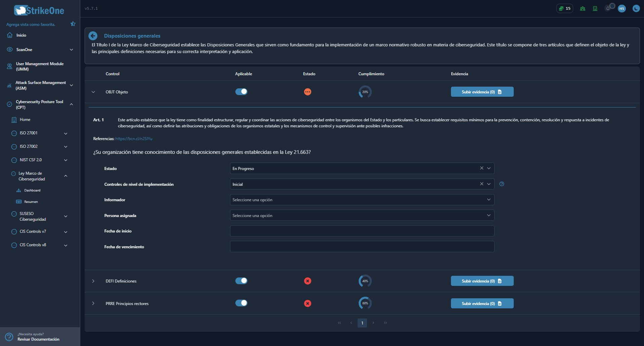Select page 1 in pagination

click(x=362, y=323)
